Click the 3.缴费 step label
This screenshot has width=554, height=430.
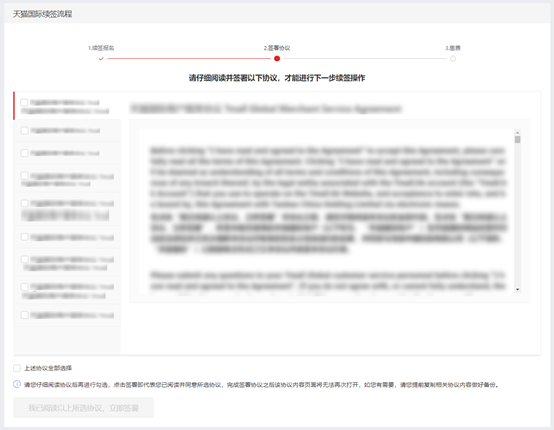coord(453,48)
